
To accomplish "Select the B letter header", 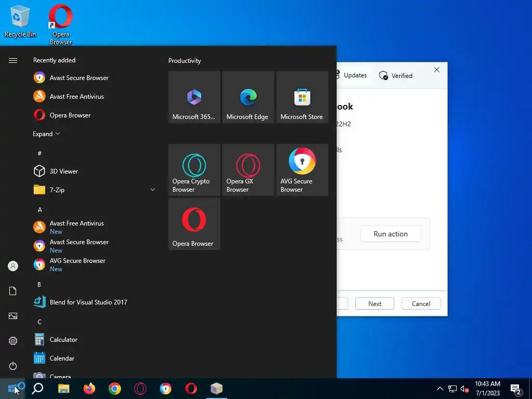I will pyautogui.click(x=39, y=284).
